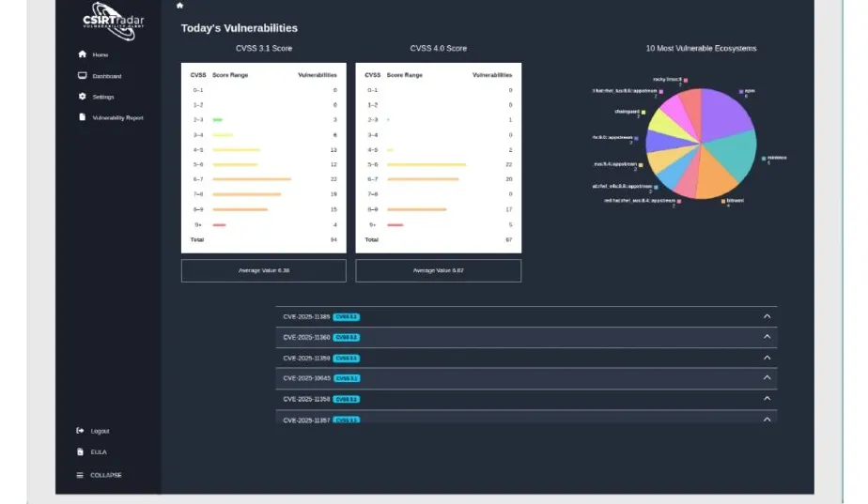Click the CVSS 3.1 Average Value box
Screen dimensions: 868x504
[x=263, y=270]
